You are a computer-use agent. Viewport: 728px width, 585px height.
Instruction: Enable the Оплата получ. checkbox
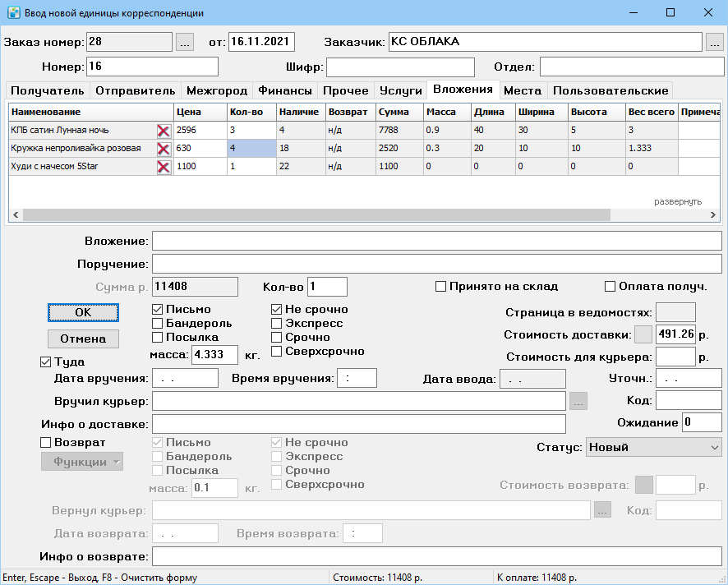coord(610,287)
